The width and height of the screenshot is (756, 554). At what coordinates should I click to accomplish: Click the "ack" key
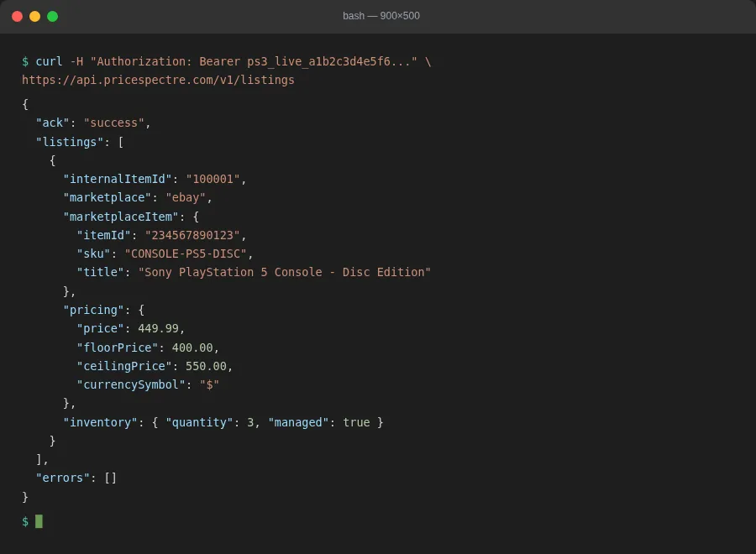coord(53,123)
